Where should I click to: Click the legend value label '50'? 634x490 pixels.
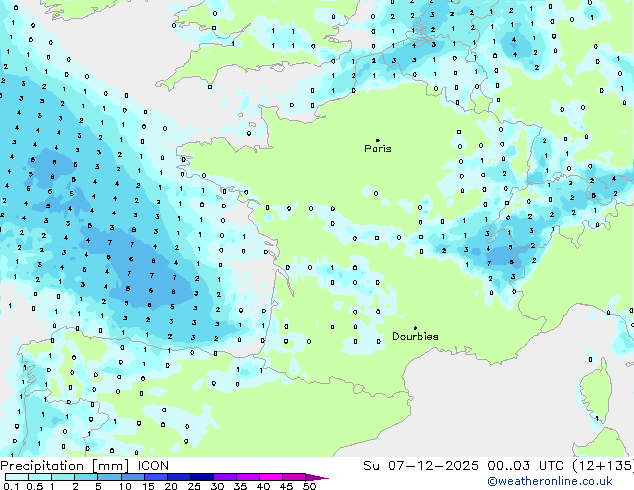point(309,486)
